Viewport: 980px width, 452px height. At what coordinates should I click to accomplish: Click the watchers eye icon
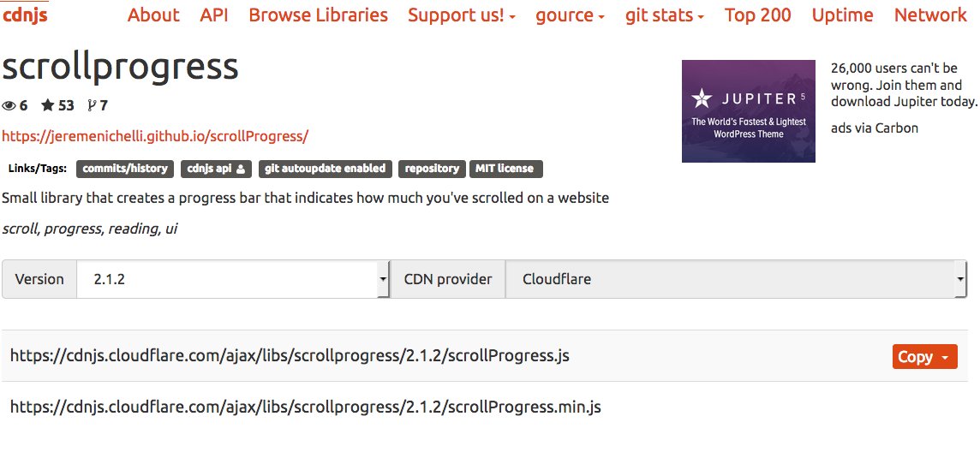pyautogui.click(x=9, y=105)
